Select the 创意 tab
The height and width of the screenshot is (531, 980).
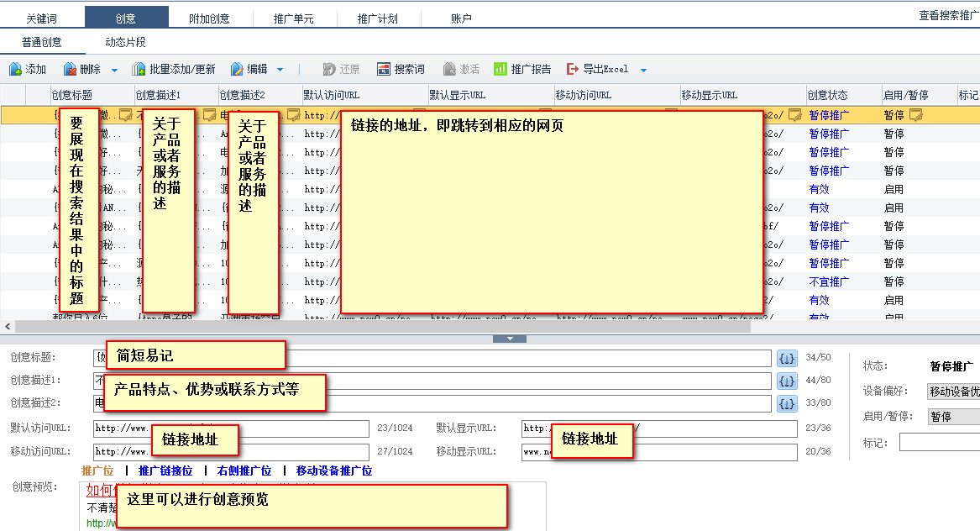click(x=126, y=18)
